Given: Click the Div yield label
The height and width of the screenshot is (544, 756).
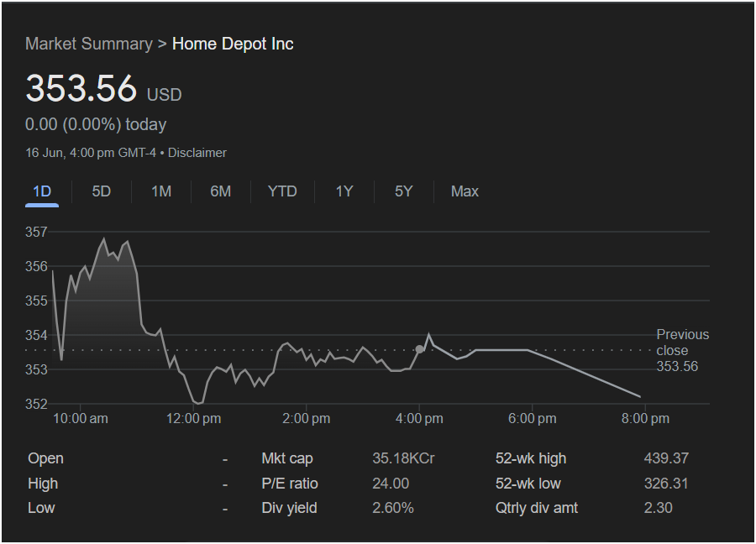Looking at the screenshot, I should [289, 508].
